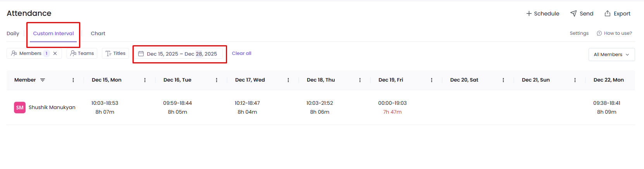The height and width of the screenshot is (169, 644).
Task: Open the Dec 21, Sun column options menu
Action: pyautogui.click(x=575, y=80)
